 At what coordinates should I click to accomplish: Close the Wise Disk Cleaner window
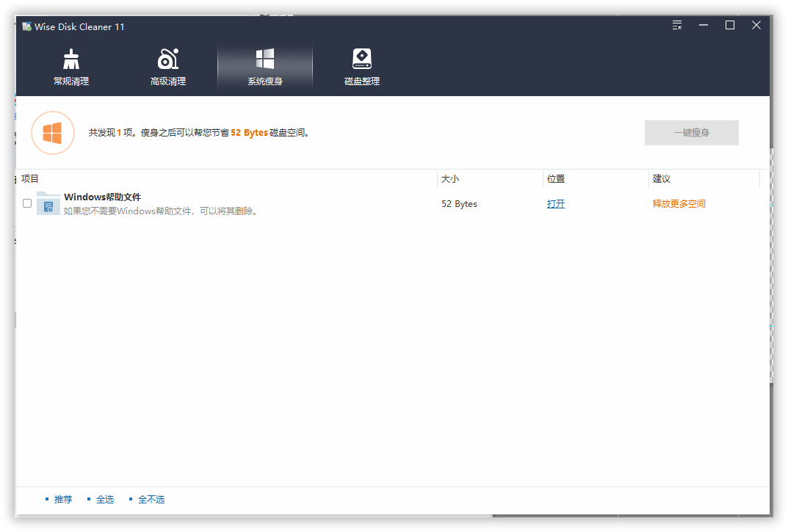pyautogui.click(x=756, y=25)
